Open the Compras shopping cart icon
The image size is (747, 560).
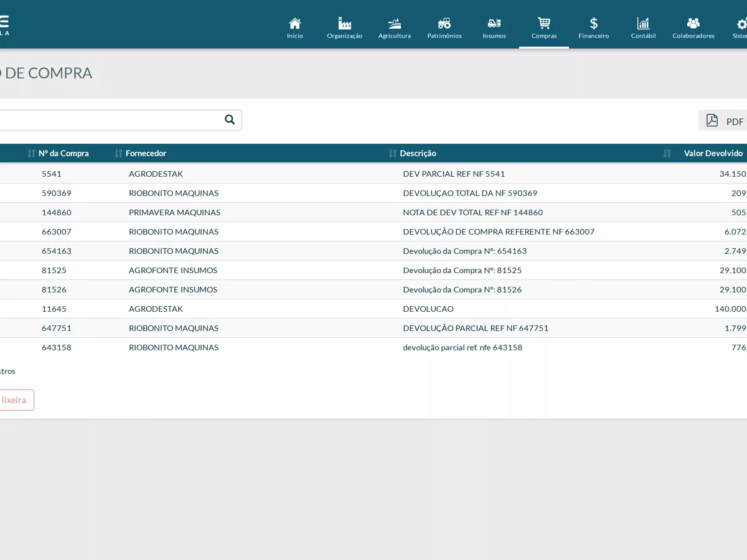(x=544, y=24)
